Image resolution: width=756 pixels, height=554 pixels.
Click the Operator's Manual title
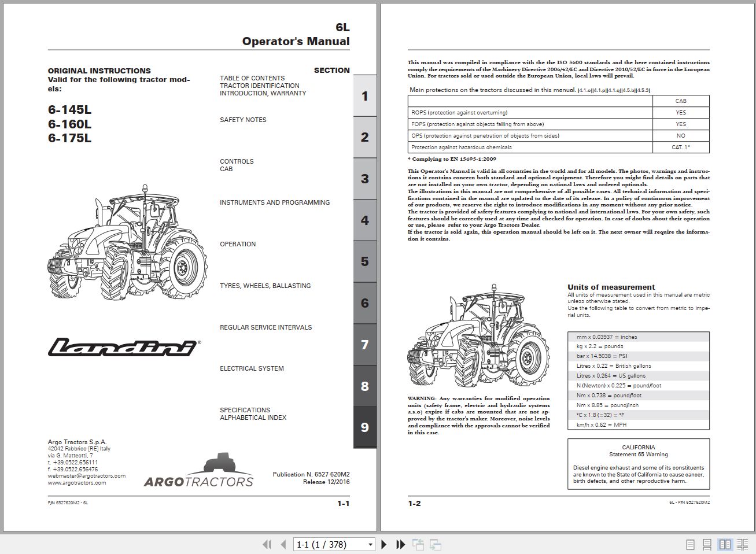point(296,41)
